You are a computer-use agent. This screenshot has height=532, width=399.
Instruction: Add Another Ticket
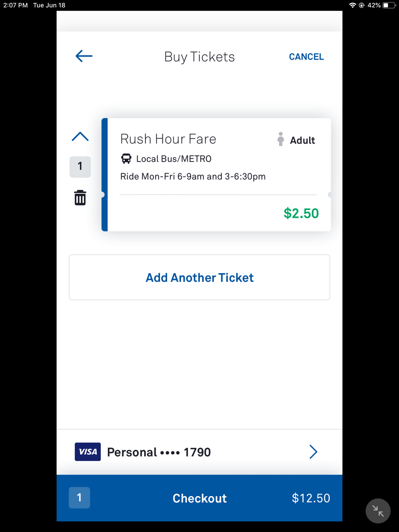point(199,277)
